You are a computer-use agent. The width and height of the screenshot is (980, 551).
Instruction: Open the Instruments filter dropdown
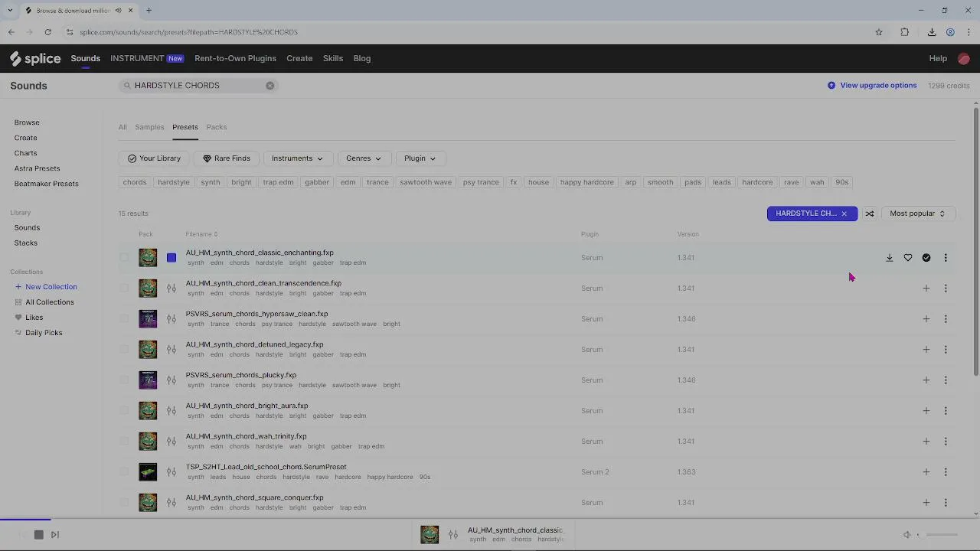(x=298, y=158)
